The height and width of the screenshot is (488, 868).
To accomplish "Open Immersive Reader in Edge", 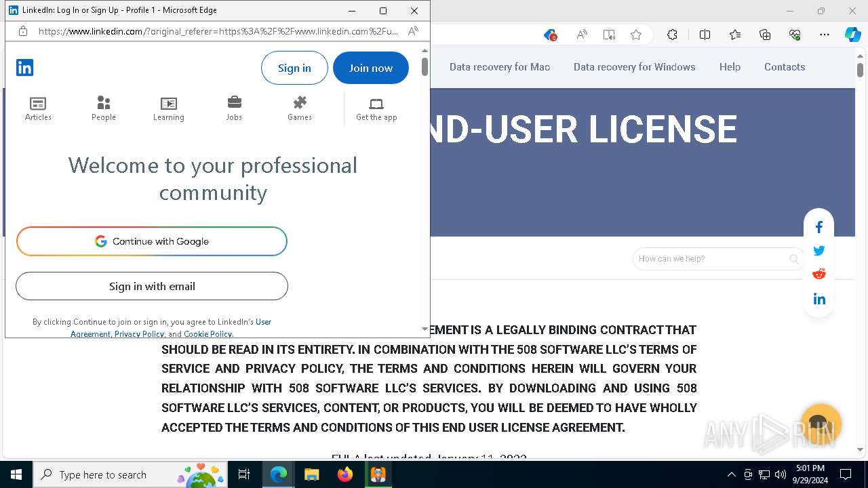I will (609, 35).
